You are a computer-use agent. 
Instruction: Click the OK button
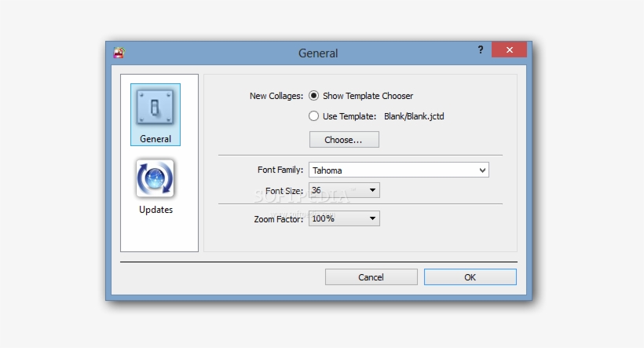[x=470, y=277]
